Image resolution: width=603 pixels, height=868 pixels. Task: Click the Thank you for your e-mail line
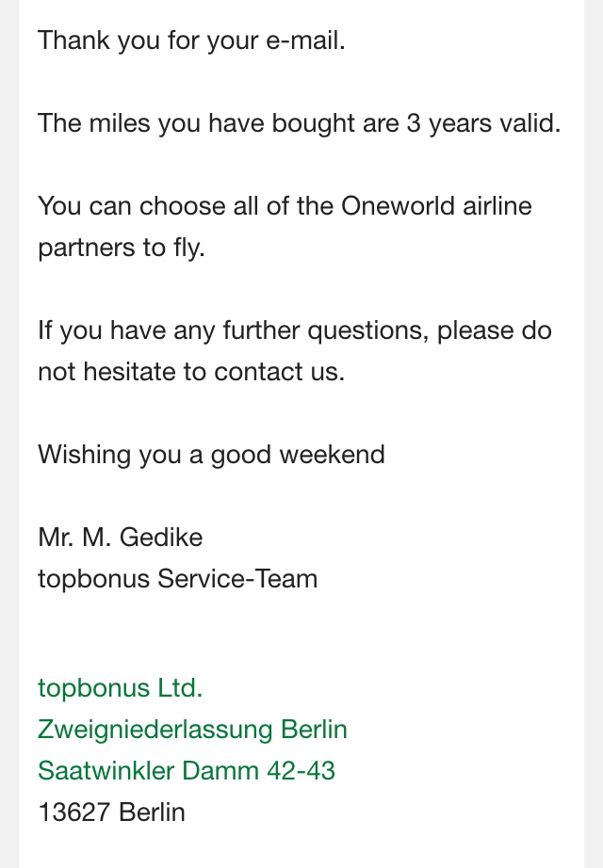191,41
